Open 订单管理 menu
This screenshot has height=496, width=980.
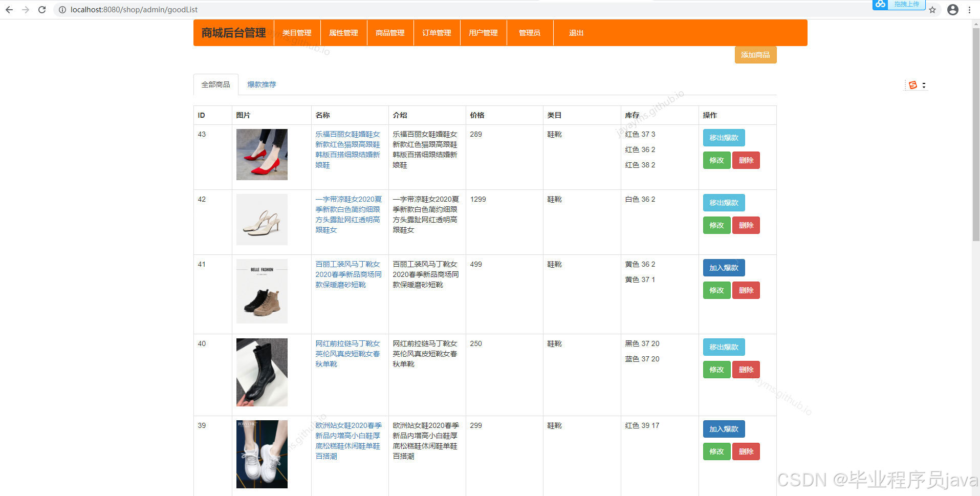(x=437, y=33)
